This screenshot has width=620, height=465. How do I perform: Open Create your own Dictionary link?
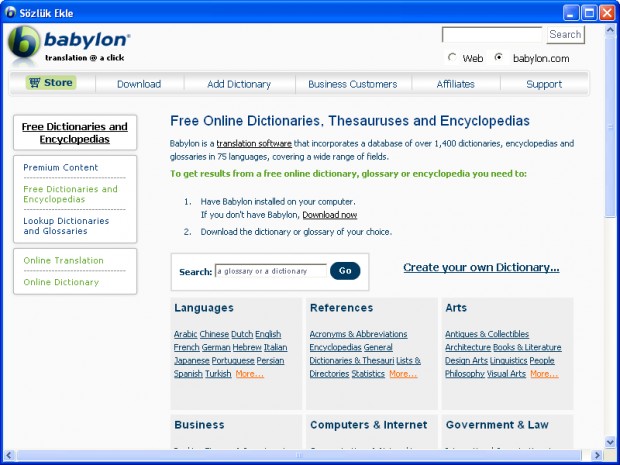click(x=481, y=268)
